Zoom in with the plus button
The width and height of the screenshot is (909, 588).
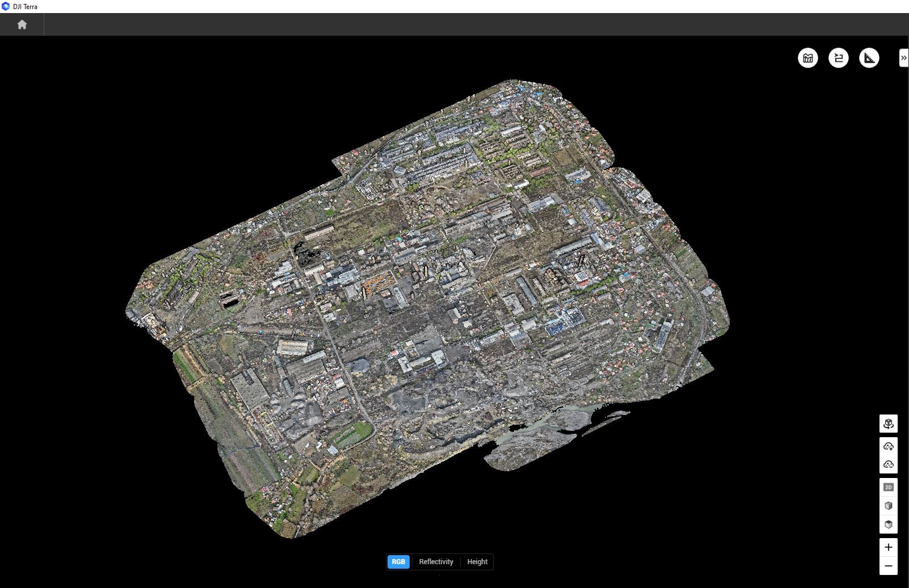pos(889,547)
